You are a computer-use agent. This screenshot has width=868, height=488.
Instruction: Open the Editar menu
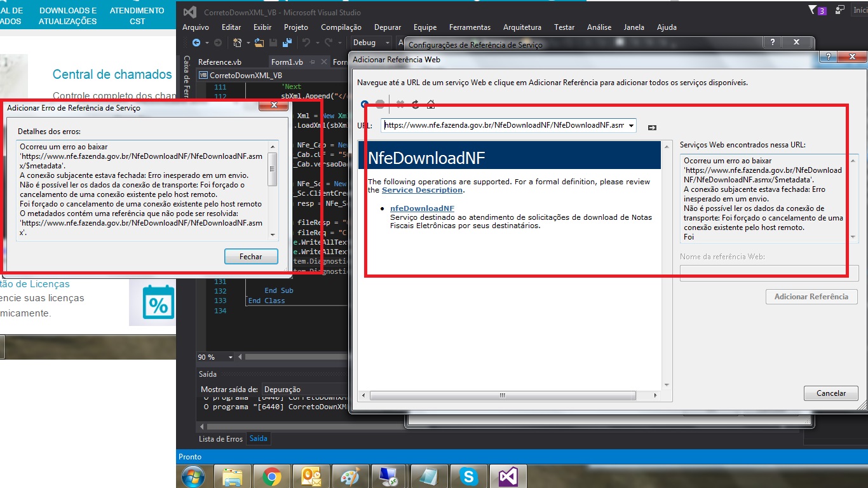[x=231, y=27]
